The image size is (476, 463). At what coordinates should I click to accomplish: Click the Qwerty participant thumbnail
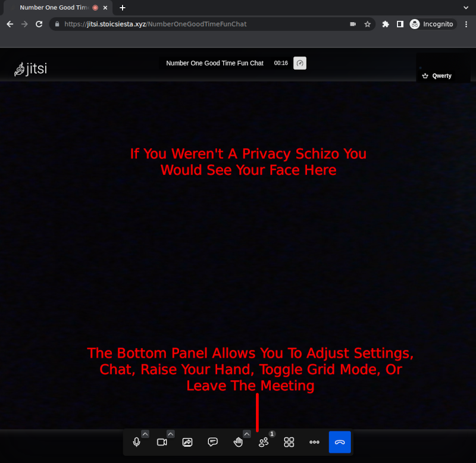pos(443,68)
